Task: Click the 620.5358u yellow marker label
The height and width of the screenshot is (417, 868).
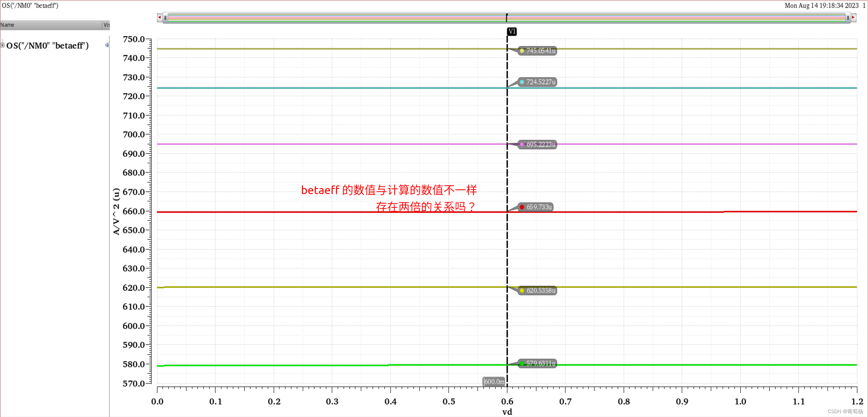Action: [538, 291]
